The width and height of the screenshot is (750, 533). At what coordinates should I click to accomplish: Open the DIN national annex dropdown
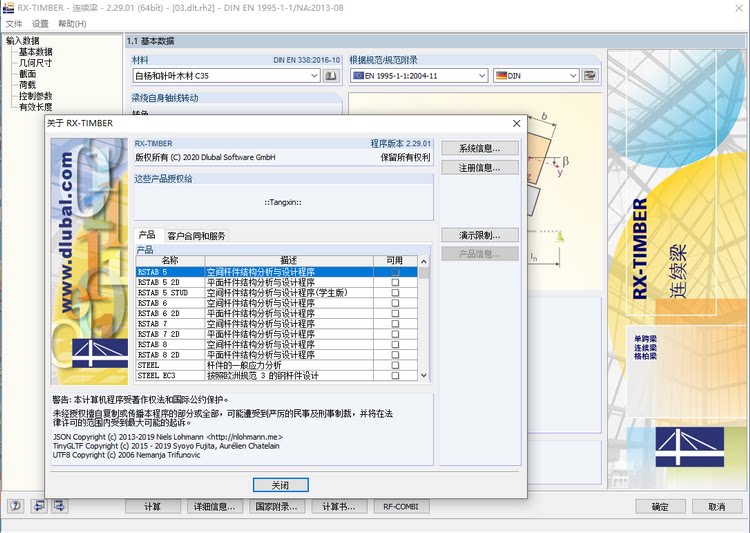coord(536,76)
